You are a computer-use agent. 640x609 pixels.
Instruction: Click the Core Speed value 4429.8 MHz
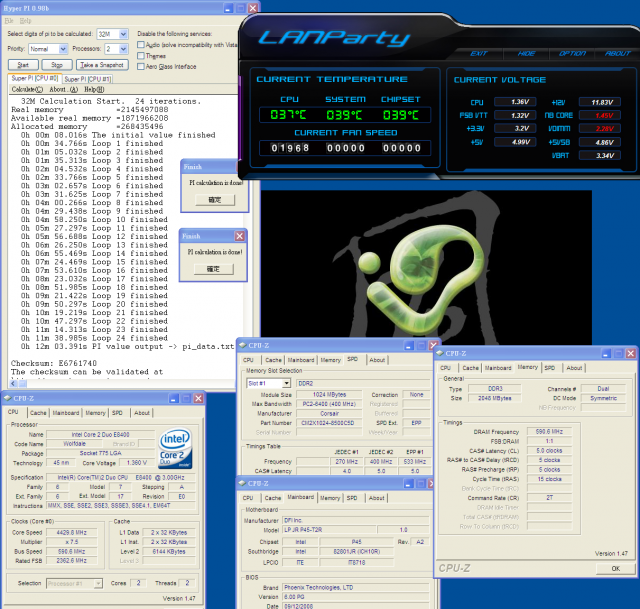72,532
